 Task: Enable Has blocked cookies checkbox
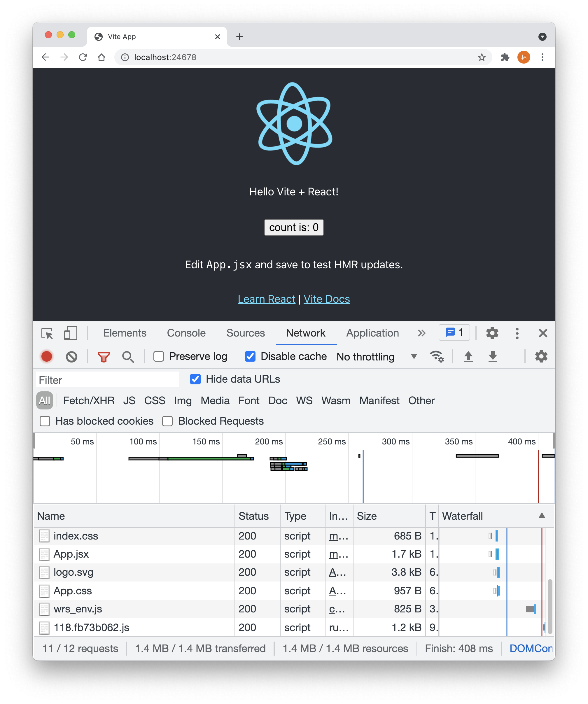(45, 421)
